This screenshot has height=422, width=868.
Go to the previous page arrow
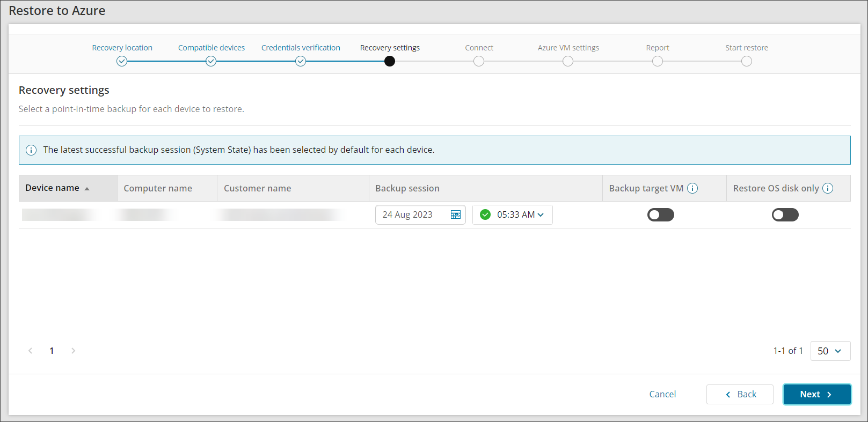tap(31, 351)
